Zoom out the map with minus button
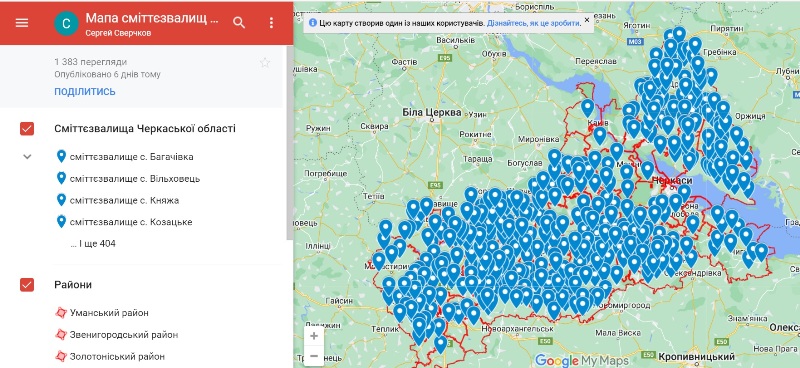Image resolution: width=800 pixels, height=368 pixels. [314, 356]
